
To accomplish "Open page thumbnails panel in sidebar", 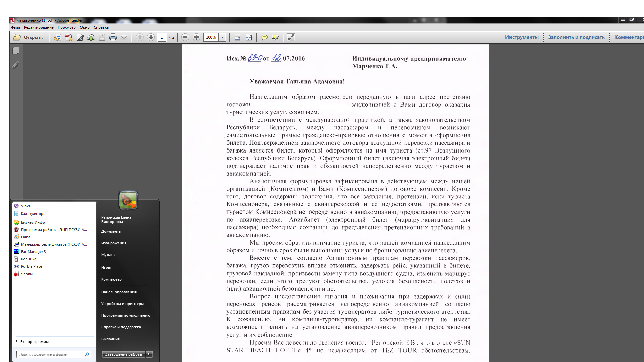I will [x=16, y=51].
